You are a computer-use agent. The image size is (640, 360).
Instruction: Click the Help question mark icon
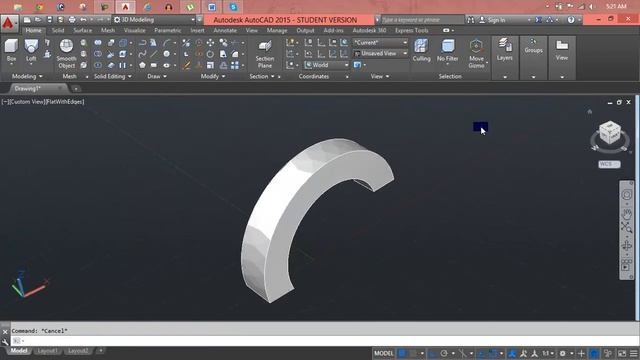tap(571, 20)
